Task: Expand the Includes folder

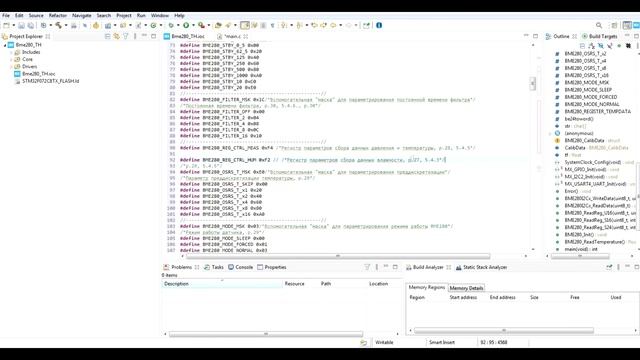Action: [11, 52]
